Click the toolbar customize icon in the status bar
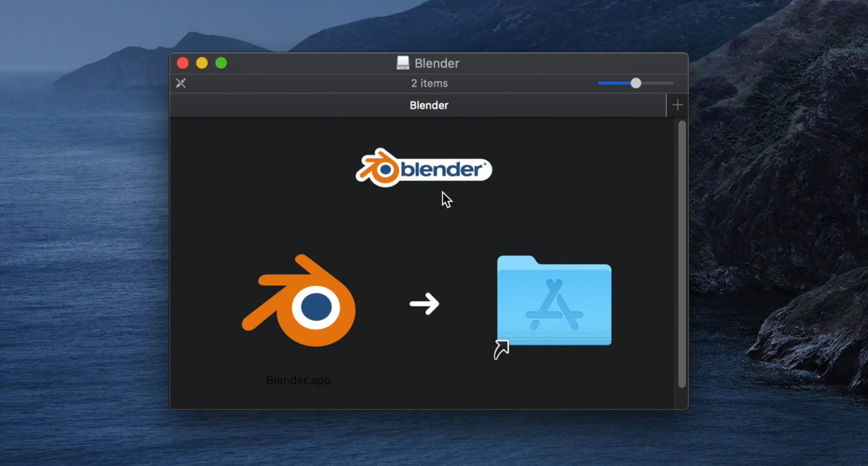This screenshot has height=466, width=868. pyautogui.click(x=181, y=83)
